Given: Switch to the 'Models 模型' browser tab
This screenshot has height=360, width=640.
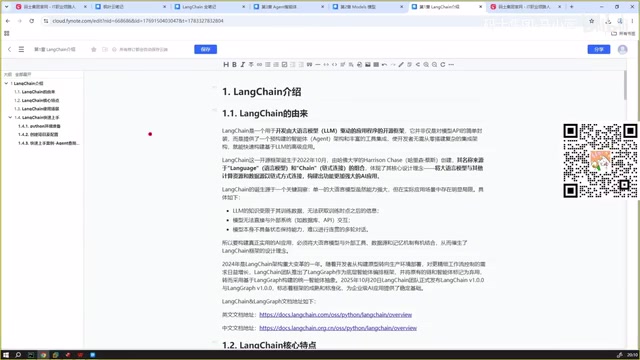Looking at the screenshot, I should (368, 7).
